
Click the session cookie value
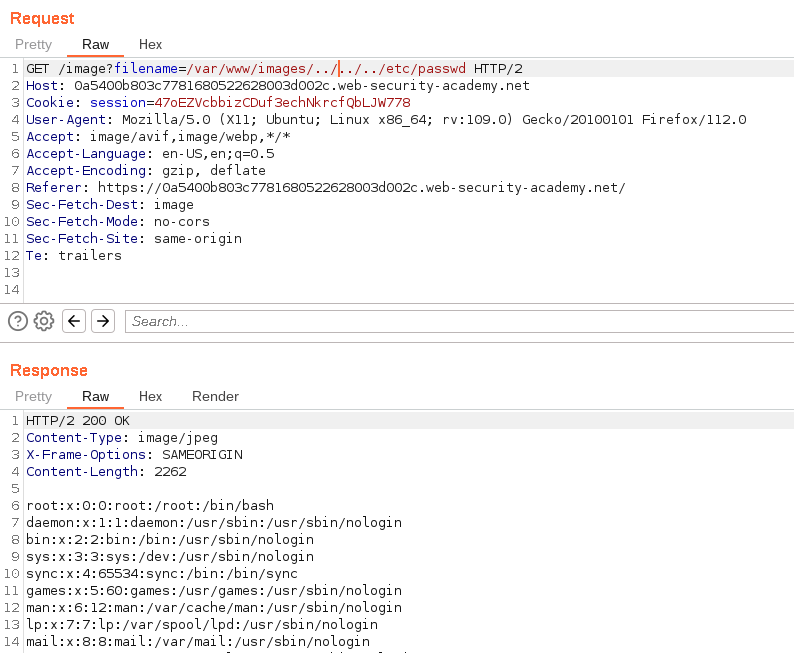coord(282,103)
